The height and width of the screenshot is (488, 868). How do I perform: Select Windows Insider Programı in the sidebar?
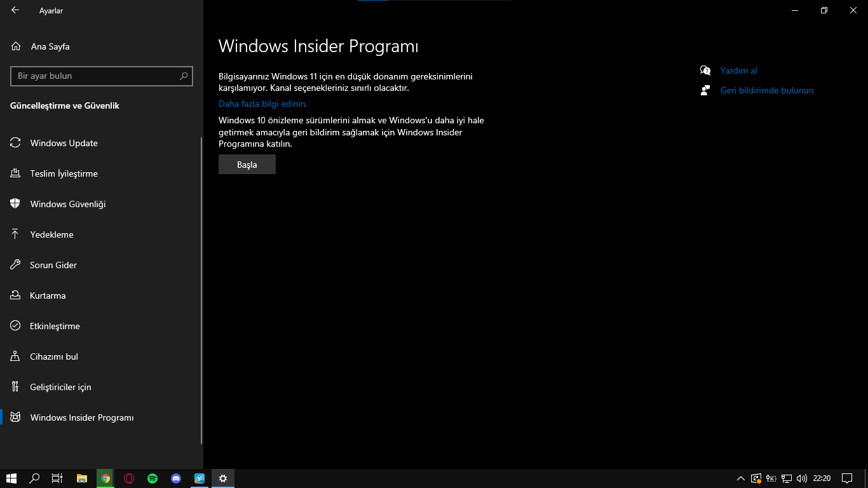pyautogui.click(x=102, y=417)
